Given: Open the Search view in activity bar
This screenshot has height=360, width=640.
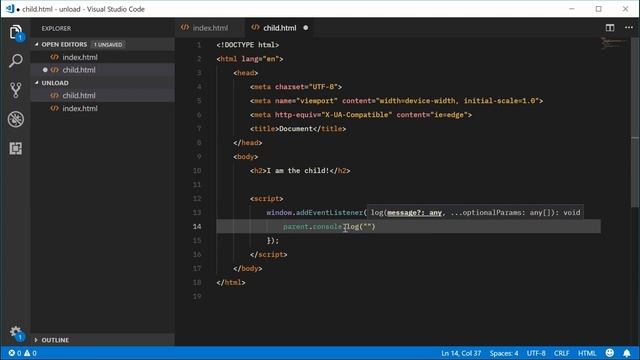Looking at the screenshot, I should click(16, 61).
